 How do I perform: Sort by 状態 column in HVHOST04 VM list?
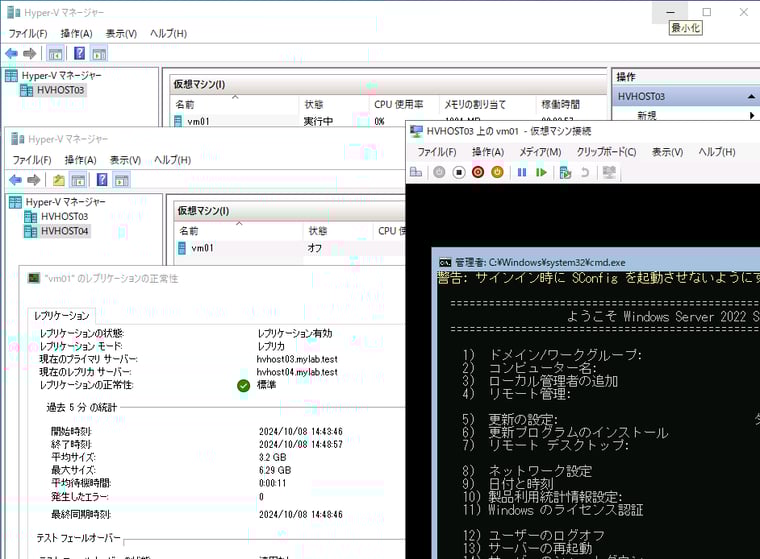tap(338, 231)
